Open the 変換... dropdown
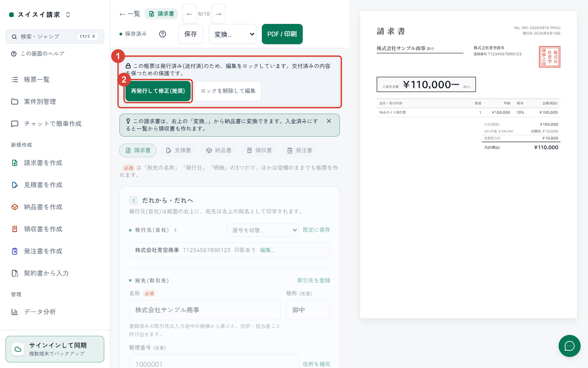588x368 pixels. 232,34
